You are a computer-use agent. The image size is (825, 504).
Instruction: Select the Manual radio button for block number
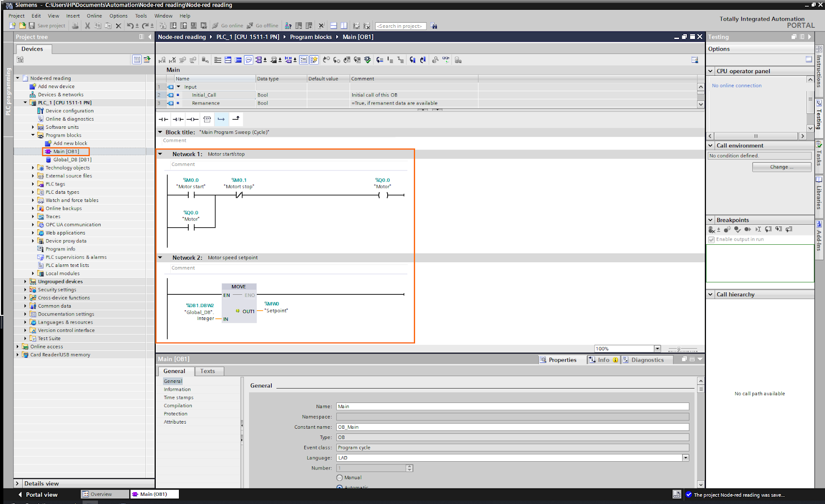click(x=339, y=477)
